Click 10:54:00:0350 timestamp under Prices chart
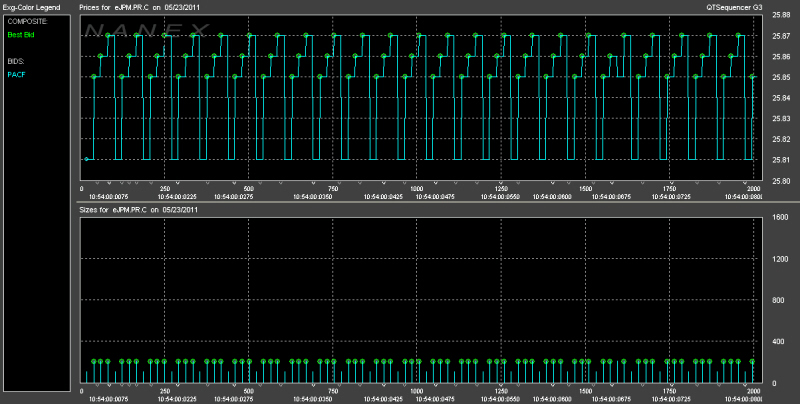The height and width of the screenshot is (404, 800). coord(313,196)
